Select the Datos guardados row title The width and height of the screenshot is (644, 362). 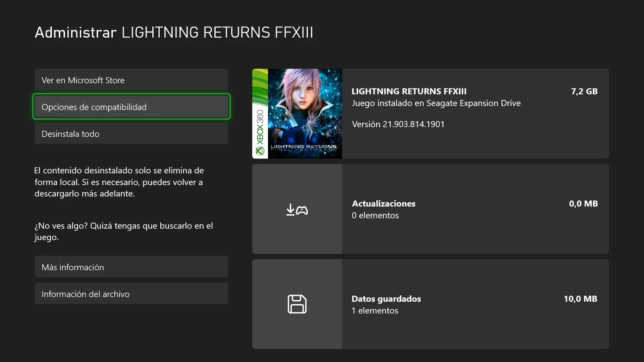click(x=386, y=299)
